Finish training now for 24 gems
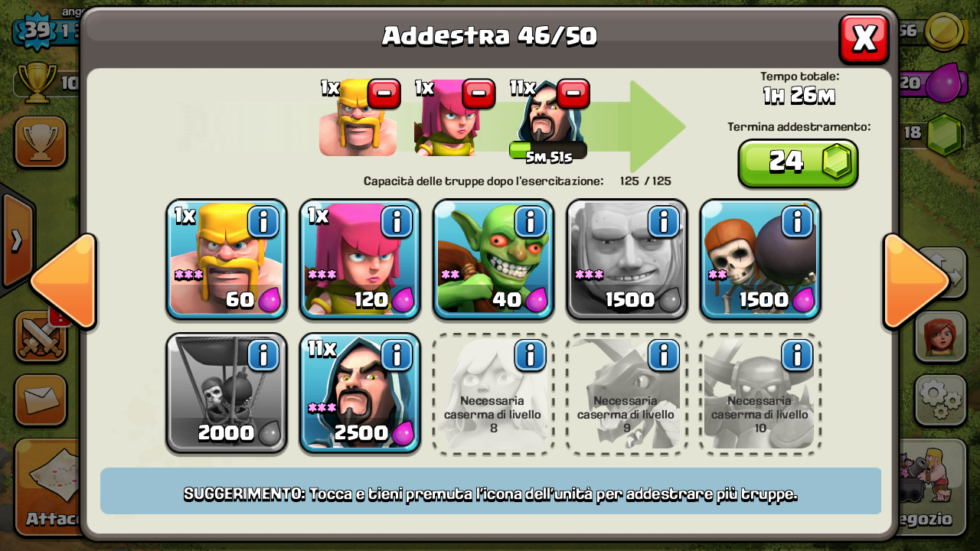This screenshot has height=551, width=980. point(798,162)
